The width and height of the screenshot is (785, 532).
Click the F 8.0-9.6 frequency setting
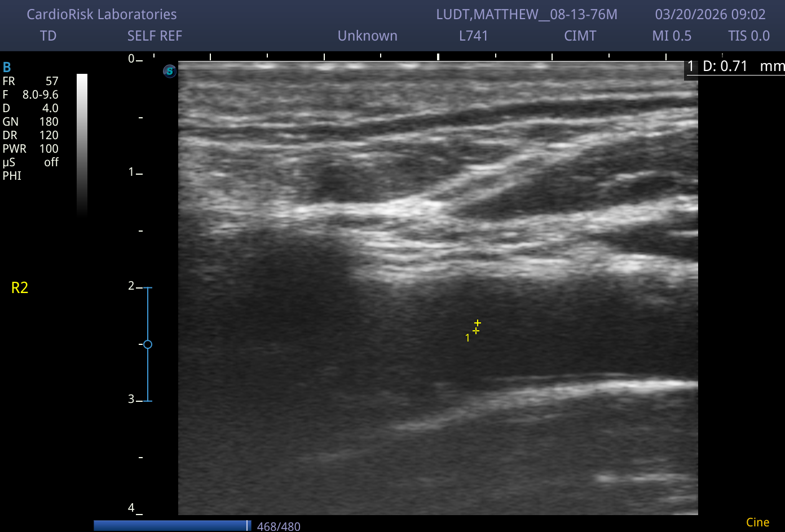30,95
